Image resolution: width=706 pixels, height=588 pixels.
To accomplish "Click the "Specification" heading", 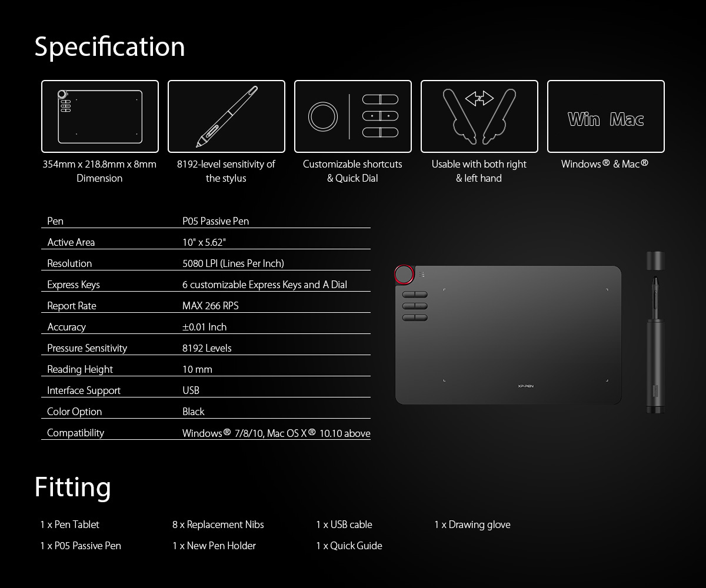I will tap(109, 46).
